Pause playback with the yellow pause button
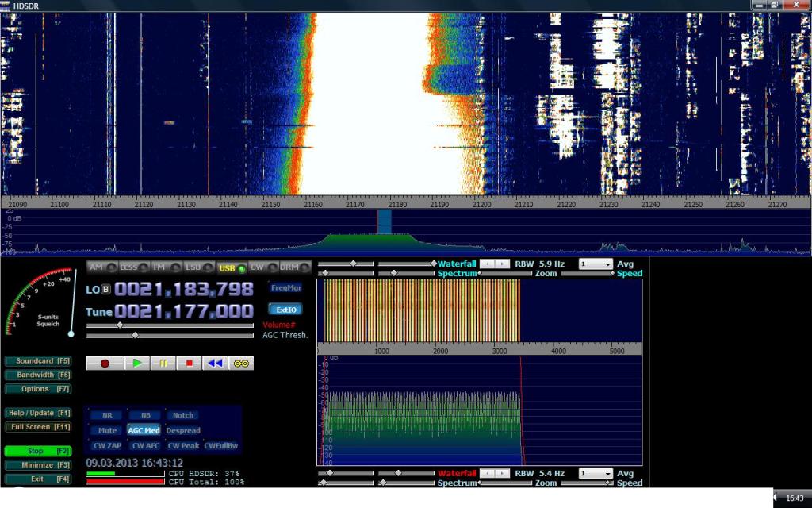Image resolution: width=812 pixels, height=508 pixels. click(x=163, y=363)
